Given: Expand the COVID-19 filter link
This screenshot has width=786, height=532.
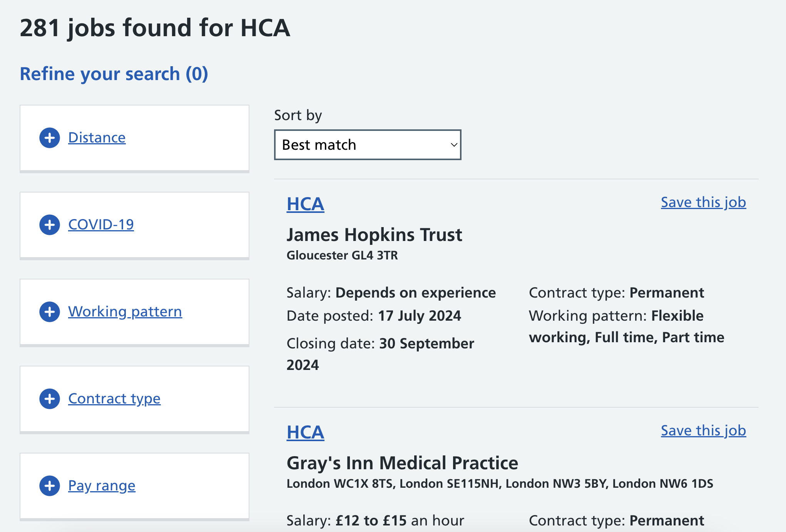Looking at the screenshot, I should [x=101, y=225].
